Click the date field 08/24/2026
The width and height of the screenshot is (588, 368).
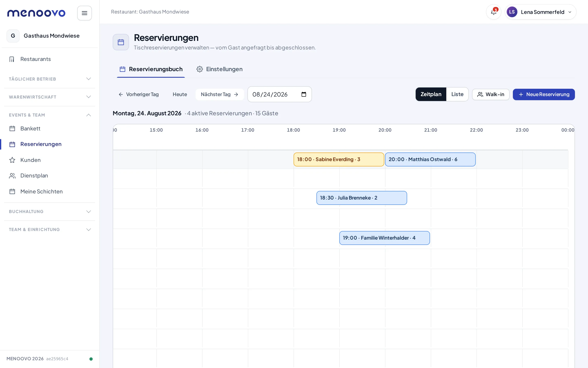point(280,94)
